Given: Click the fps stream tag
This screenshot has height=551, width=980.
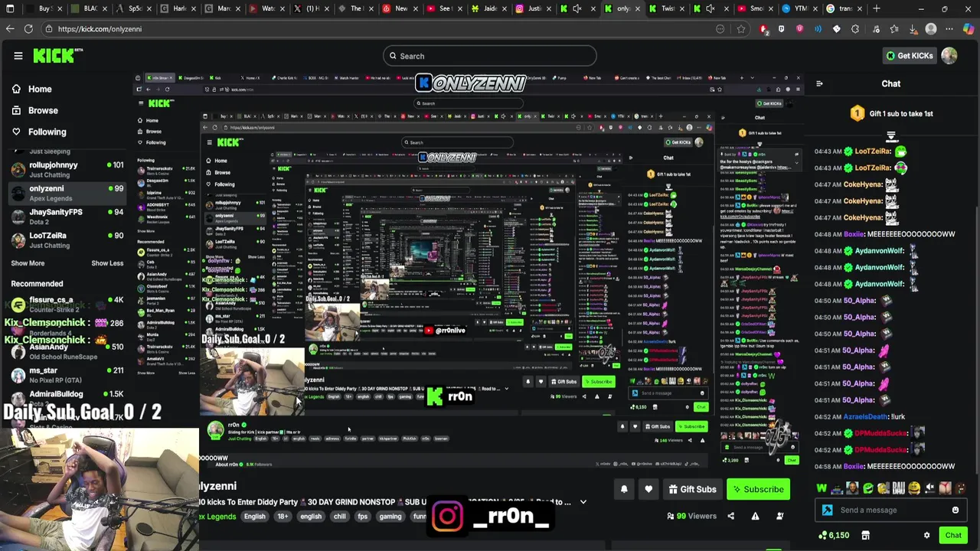Looking at the screenshot, I should (363, 517).
